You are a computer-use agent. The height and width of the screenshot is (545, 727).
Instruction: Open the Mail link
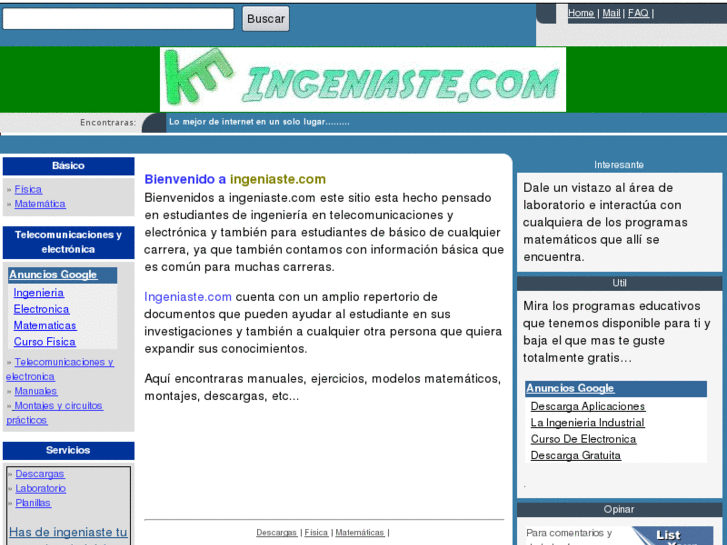point(611,13)
